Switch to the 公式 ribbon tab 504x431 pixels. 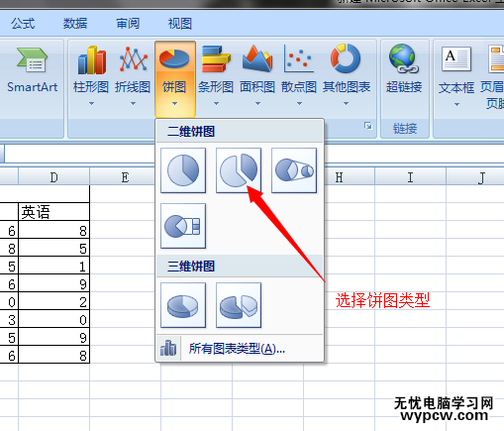pos(23,24)
